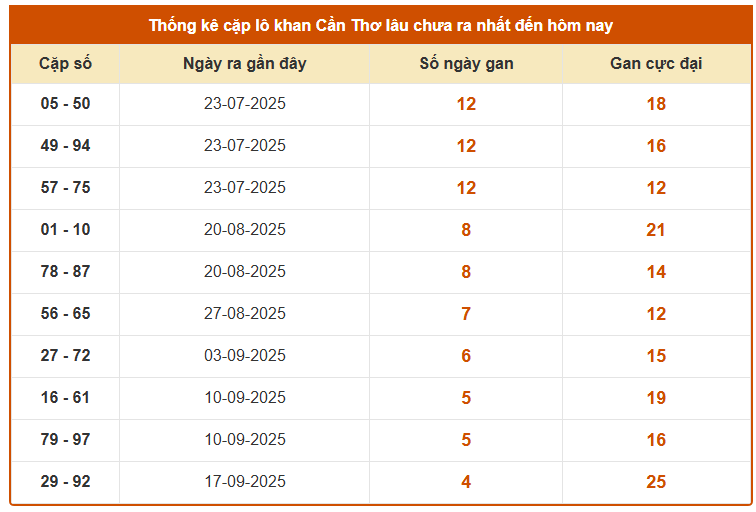
Task: Select number pair 57 - 75
Action: [x=65, y=188]
